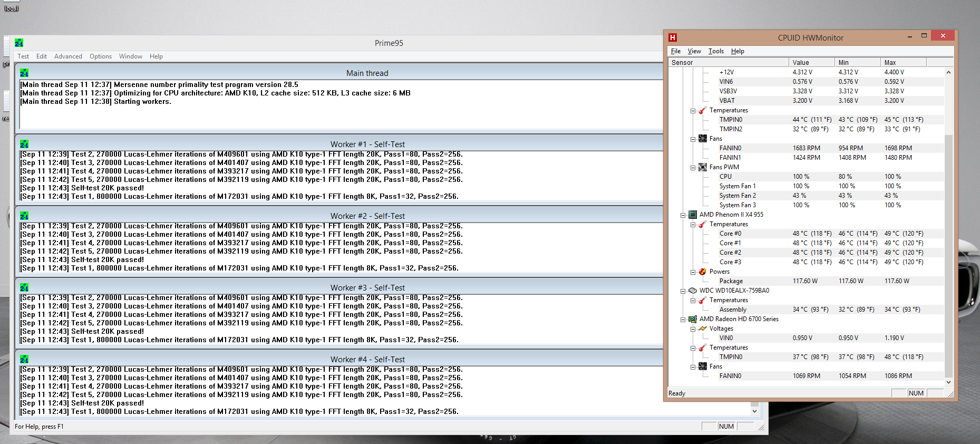Open the Tools menu in HWMonitor
The width and height of the screenshot is (980, 444).
(x=716, y=51)
